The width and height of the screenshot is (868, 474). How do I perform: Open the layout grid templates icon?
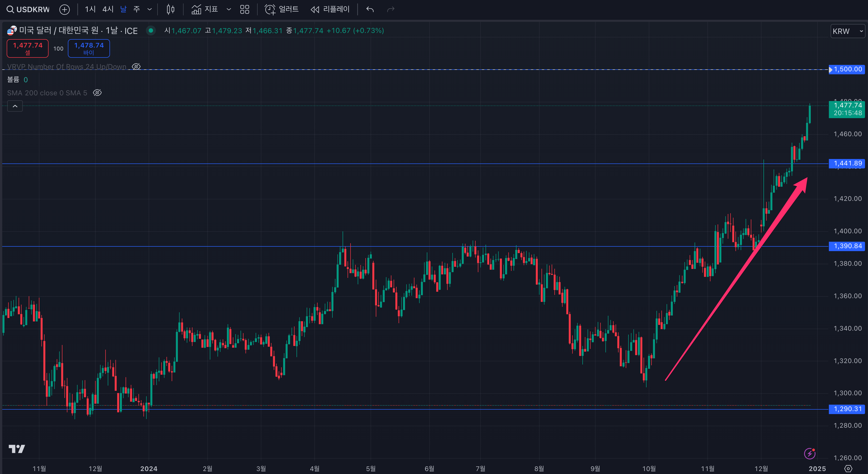coord(245,9)
